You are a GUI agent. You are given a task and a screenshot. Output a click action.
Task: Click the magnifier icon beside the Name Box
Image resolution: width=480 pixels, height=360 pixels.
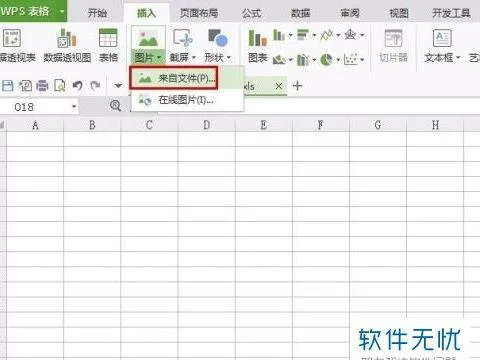(115, 106)
